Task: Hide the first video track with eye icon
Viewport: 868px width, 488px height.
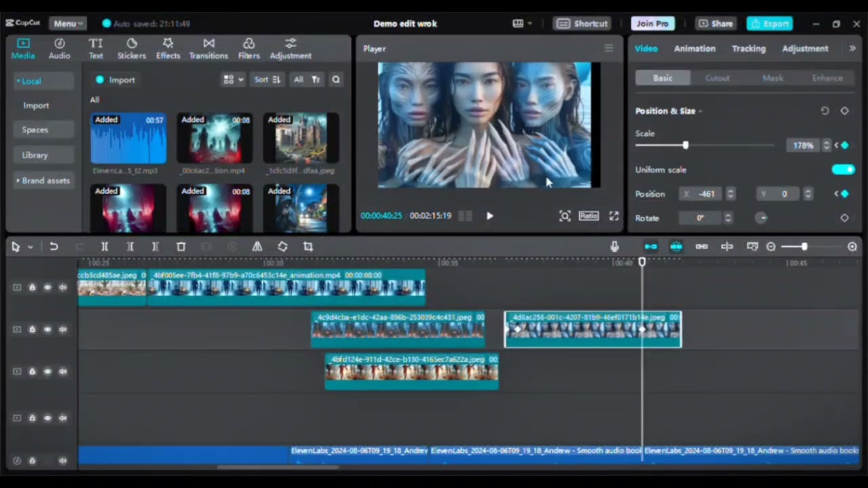Action: click(x=47, y=287)
